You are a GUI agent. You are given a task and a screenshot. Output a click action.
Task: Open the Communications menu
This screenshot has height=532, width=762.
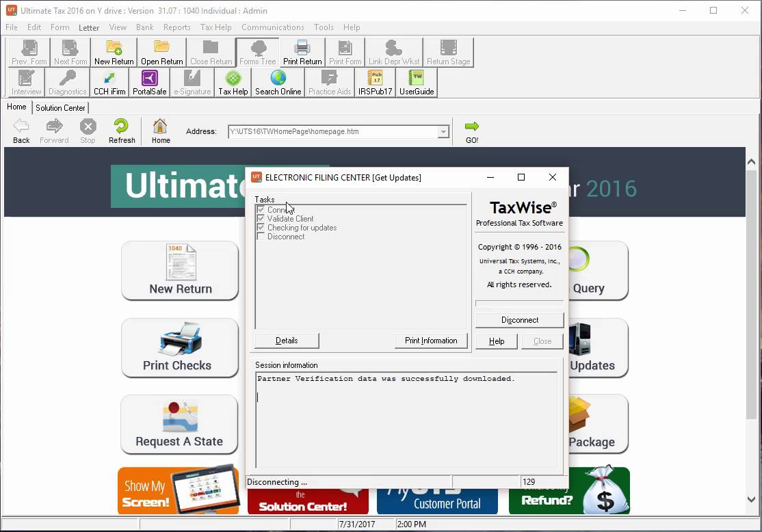coord(273,27)
